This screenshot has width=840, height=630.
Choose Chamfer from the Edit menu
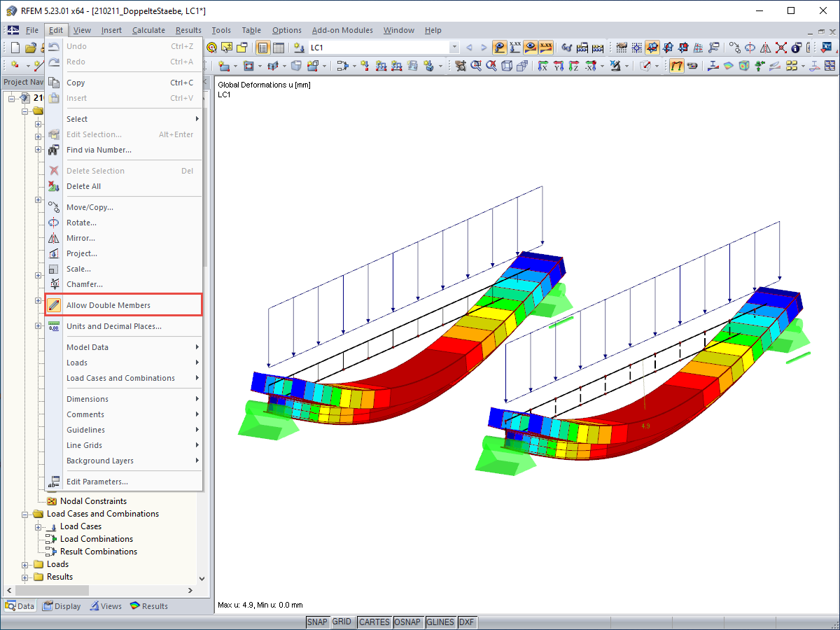pos(124,284)
